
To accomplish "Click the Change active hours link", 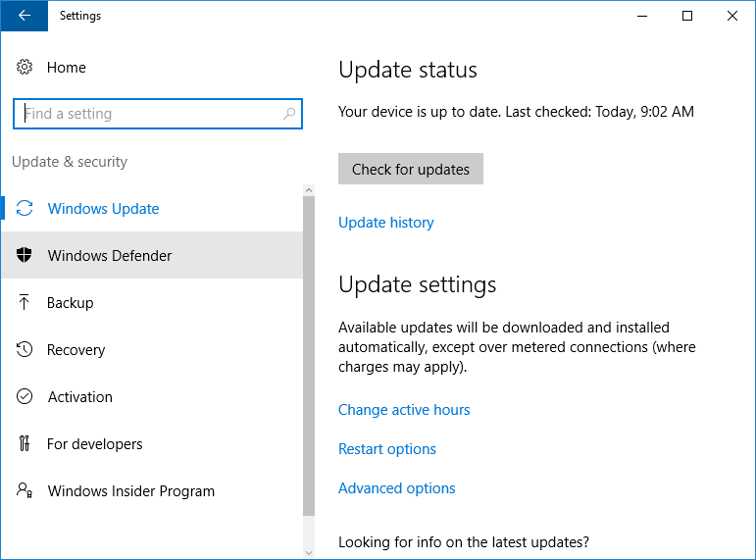I will (x=404, y=410).
